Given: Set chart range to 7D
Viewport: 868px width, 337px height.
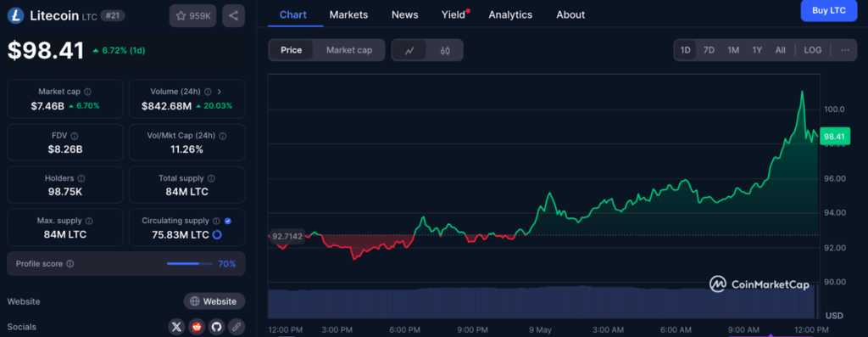Looking at the screenshot, I should click(709, 50).
